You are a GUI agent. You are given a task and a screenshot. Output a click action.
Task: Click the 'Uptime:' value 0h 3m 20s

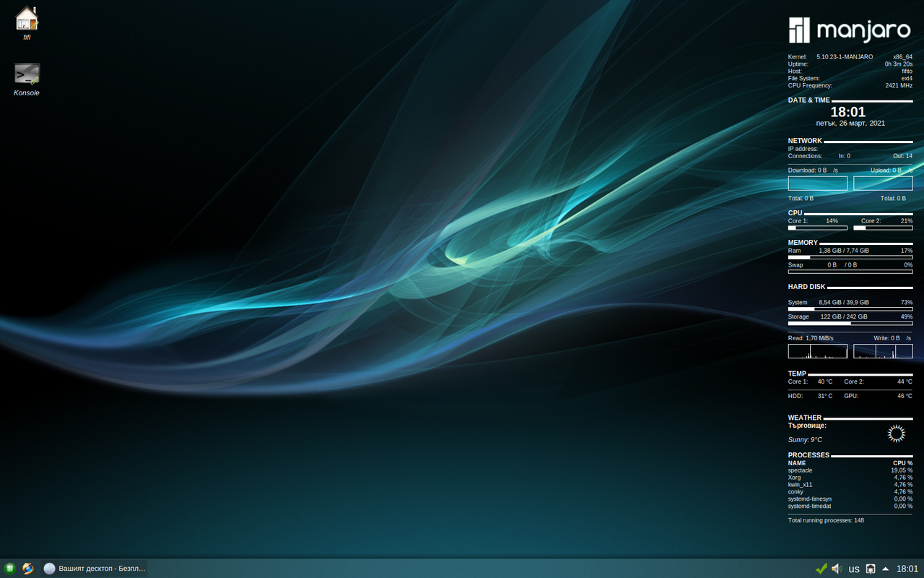899,64
